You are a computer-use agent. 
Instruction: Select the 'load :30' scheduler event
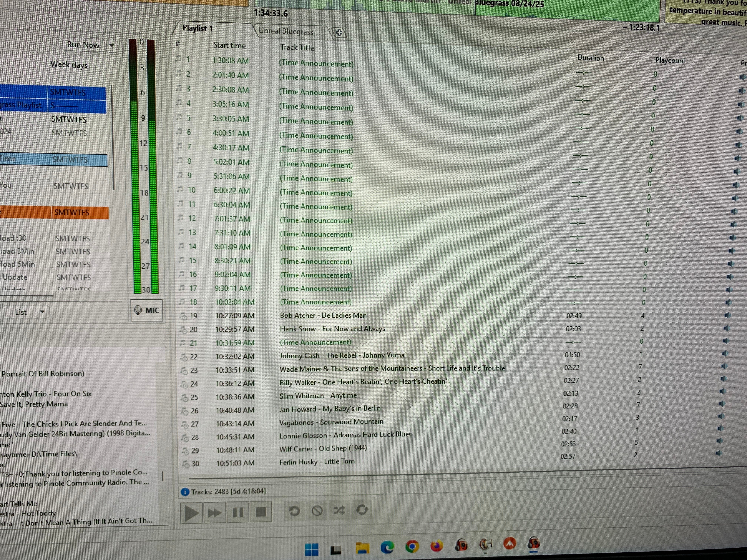(55, 238)
